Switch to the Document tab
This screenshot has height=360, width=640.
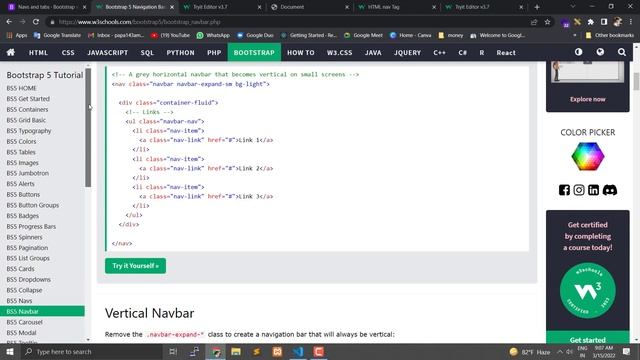click(x=310, y=7)
